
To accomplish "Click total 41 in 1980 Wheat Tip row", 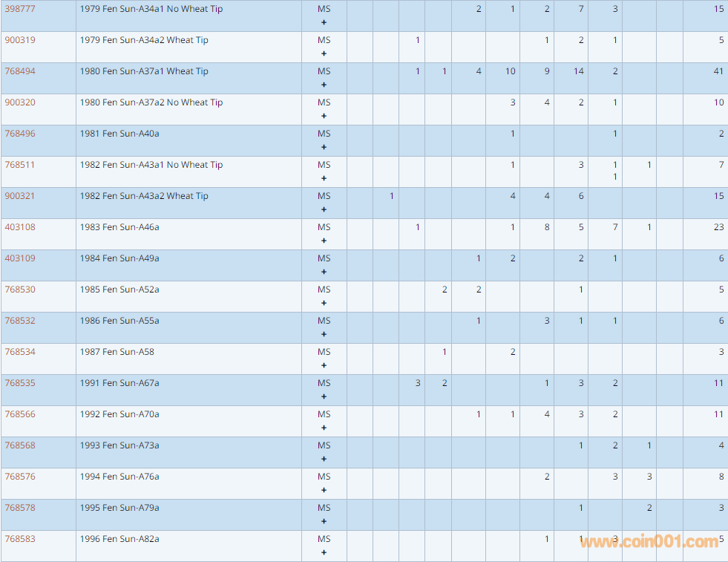I will (718, 71).
